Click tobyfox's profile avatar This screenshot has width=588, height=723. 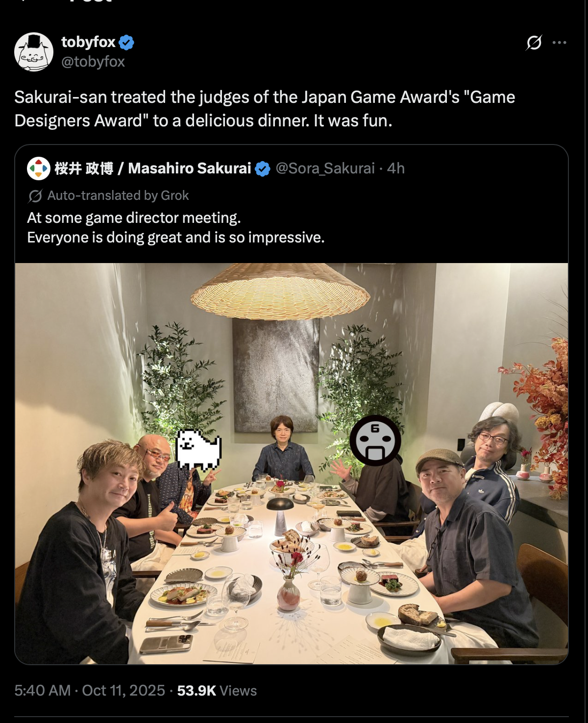[x=34, y=52]
